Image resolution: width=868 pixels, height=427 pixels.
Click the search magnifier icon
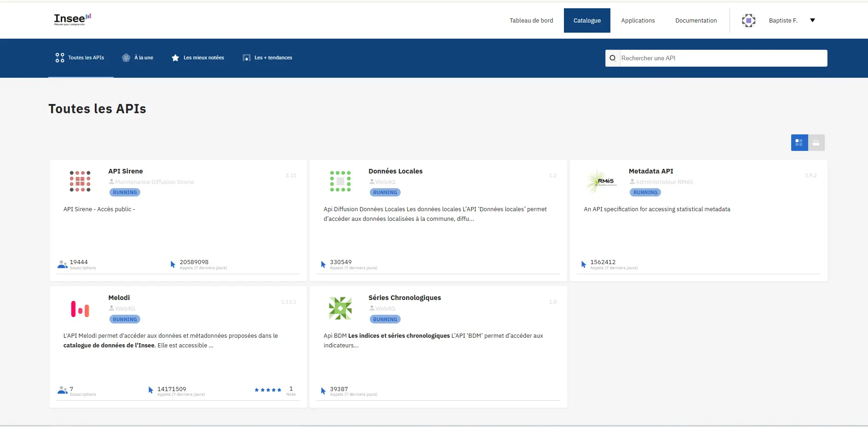[613, 58]
